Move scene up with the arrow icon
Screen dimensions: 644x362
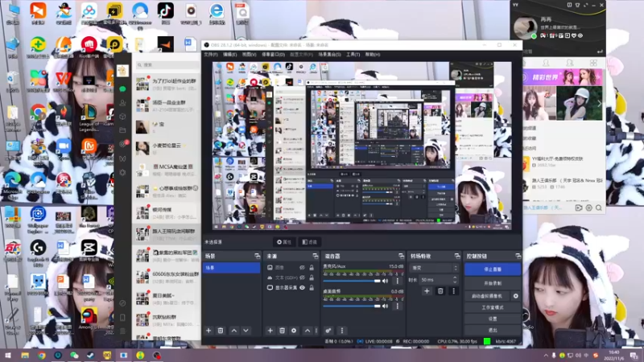[x=234, y=331]
